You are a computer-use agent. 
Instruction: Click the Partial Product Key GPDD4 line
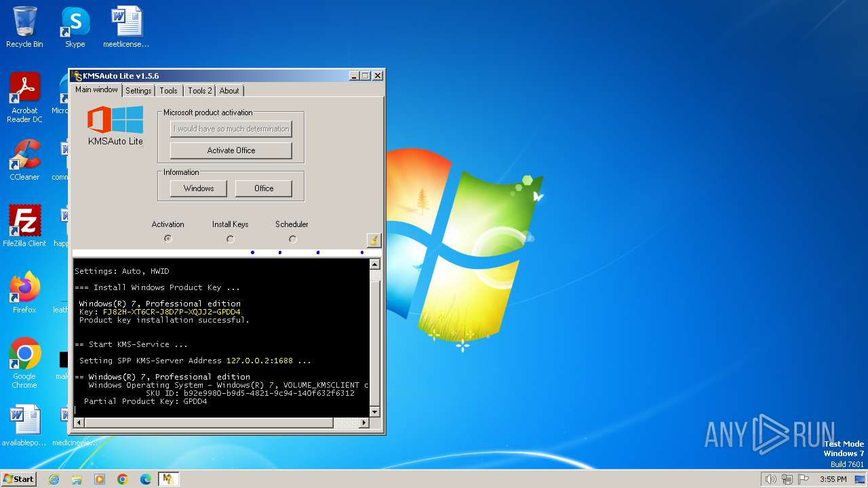[145, 401]
